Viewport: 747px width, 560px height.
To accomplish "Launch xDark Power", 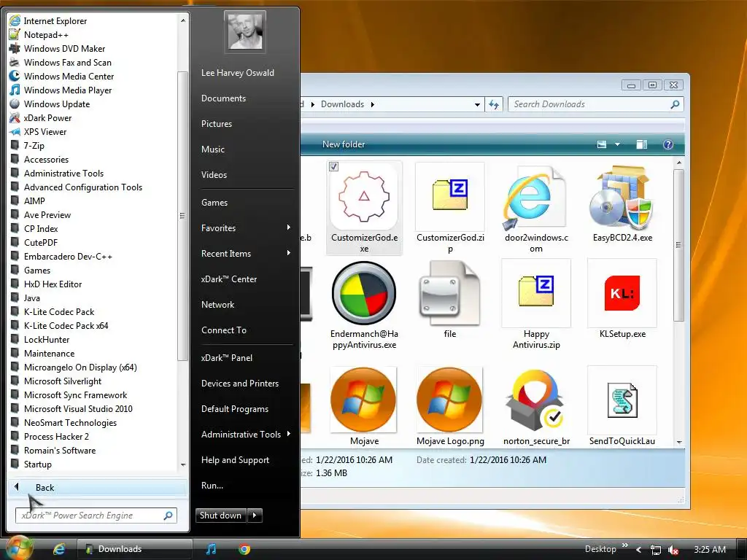I will pos(41,117).
